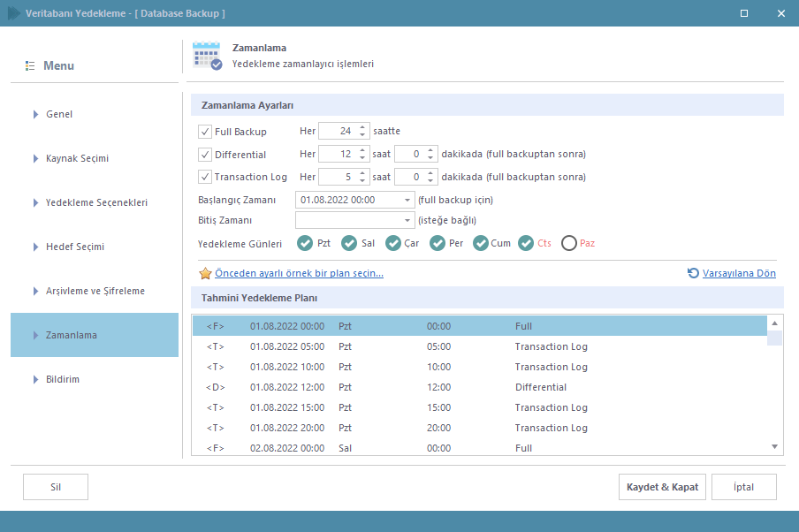
Task: Toggle the Cum day check icon
Action: tap(481, 243)
